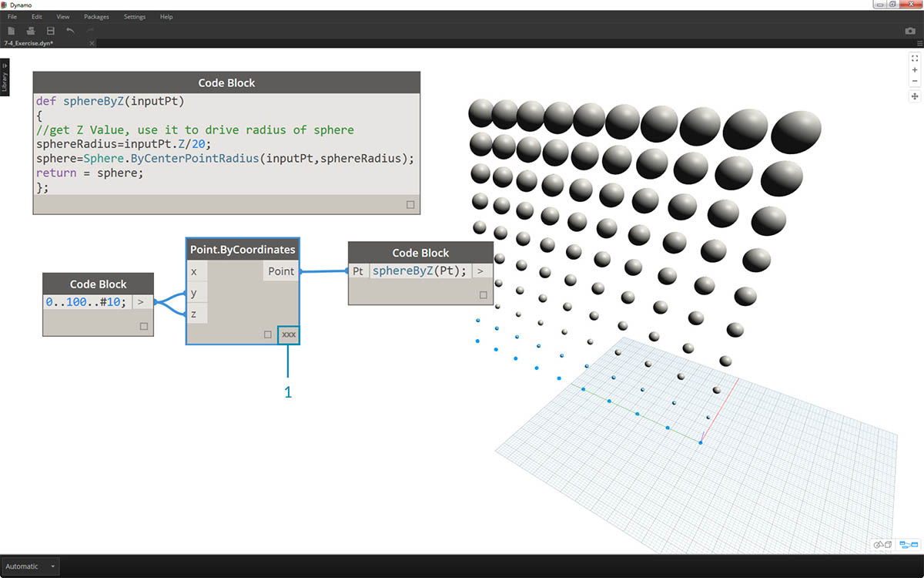Open the Automatic run mode dropdown
The width and height of the screenshot is (924, 578).
point(52,566)
